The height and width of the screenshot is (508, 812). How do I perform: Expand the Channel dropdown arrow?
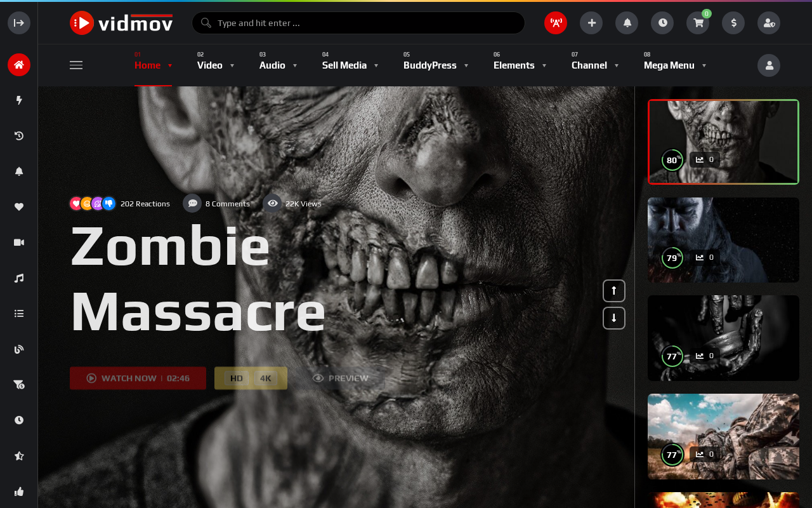[x=617, y=65]
